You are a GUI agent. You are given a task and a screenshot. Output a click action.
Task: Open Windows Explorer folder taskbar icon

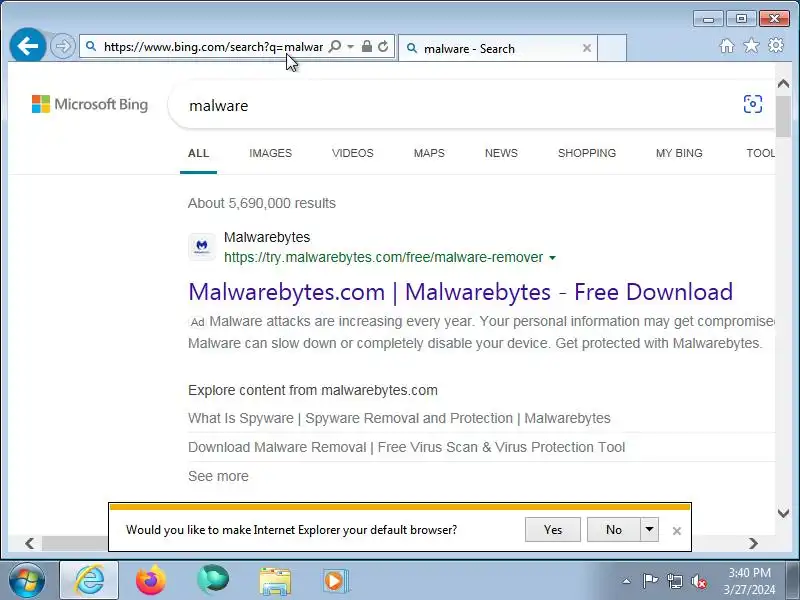pyautogui.click(x=275, y=581)
